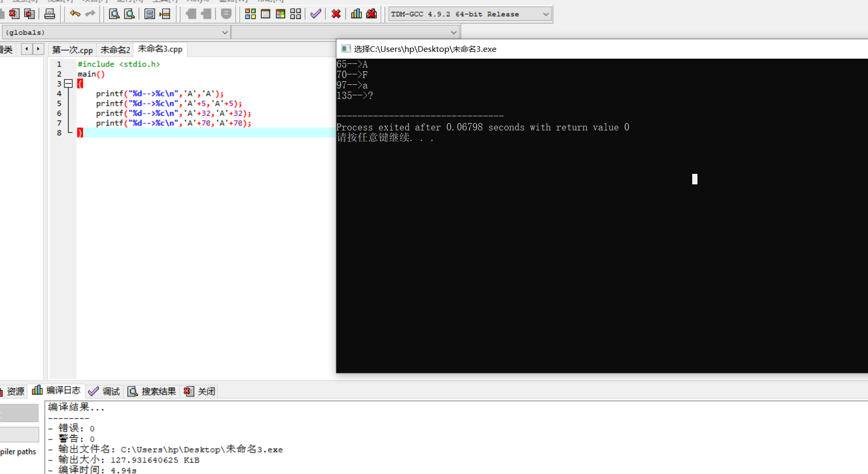Click the printf line with 'A'+5
The width and height of the screenshot is (868, 474).
click(x=169, y=103)
